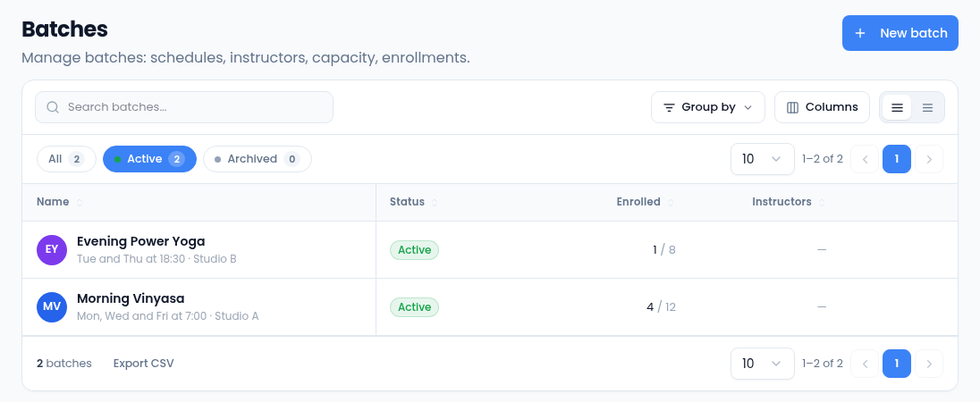Image resolution: width=980 pixels, height=402 pixels.
Task: Click sort arrows beside Status header
Action: click(x=435, y=202)
